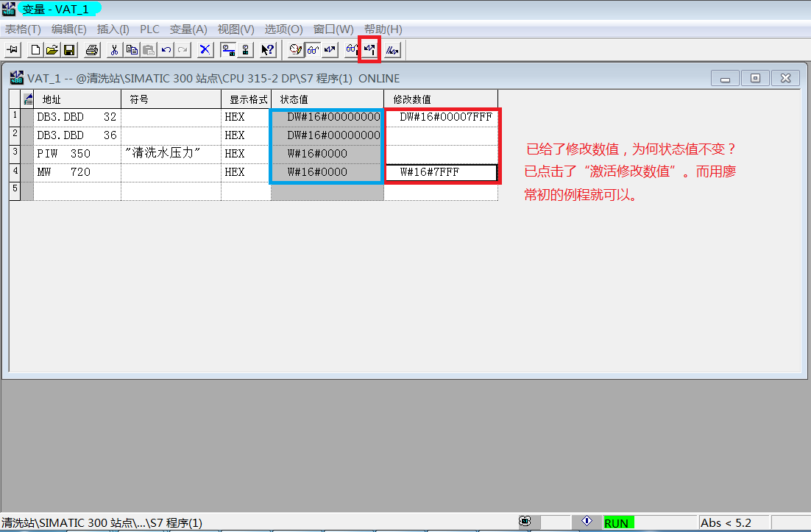The height and width of the screenshot is (532, 811).
Task: Click status value W#16#0000 of PIW 350
Action: click(x=327, y=154)
